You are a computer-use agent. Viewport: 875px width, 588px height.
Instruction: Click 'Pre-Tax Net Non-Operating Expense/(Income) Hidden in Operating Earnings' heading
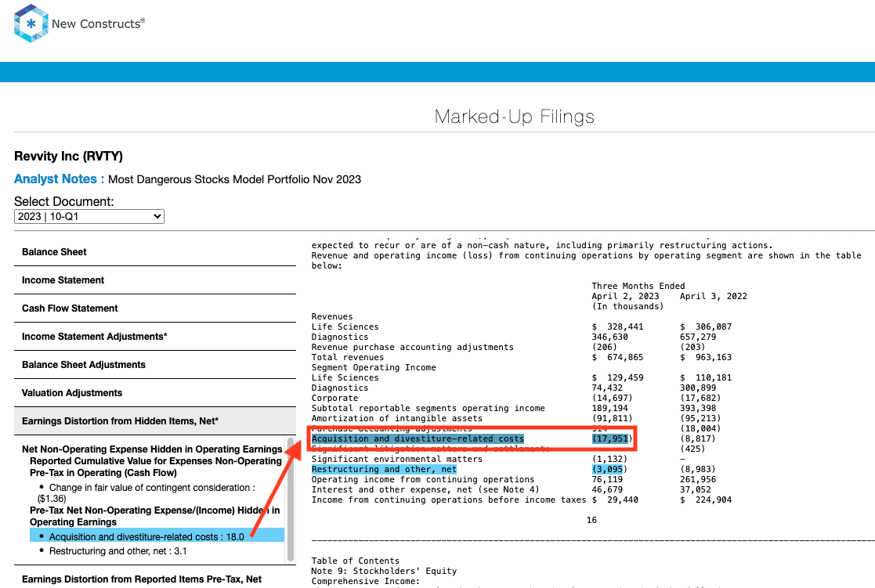pos(154,516)
